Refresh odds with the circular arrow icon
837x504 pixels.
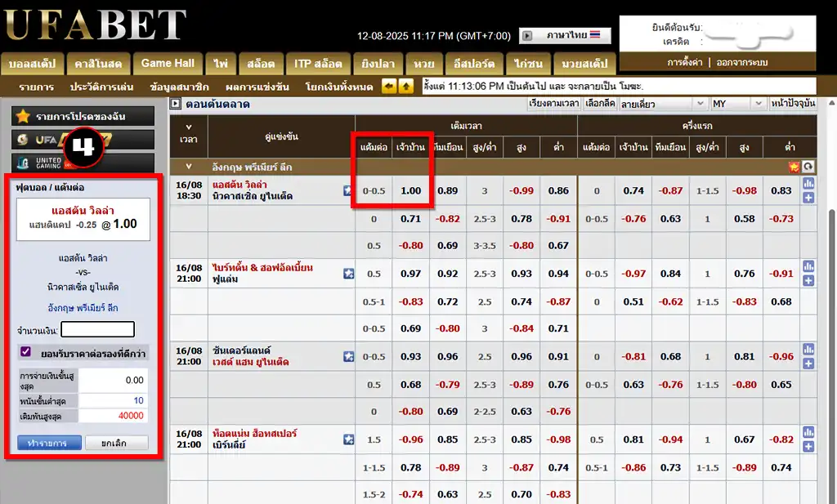(808, 167)
